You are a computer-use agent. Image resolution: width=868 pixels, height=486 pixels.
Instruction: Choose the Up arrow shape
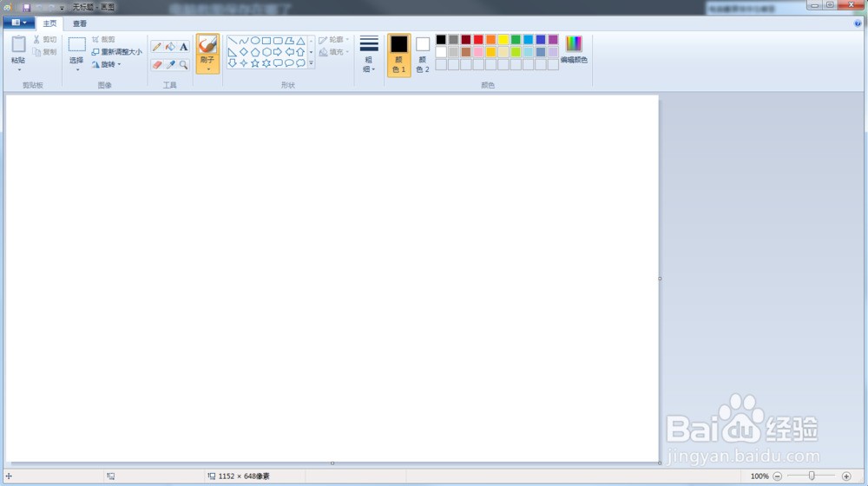coord(300,52)
